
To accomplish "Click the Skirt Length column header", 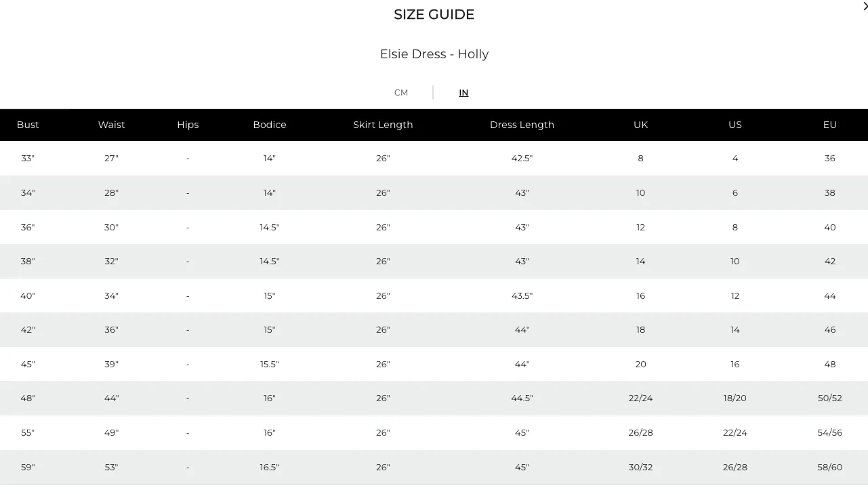I will pos(383,125).
